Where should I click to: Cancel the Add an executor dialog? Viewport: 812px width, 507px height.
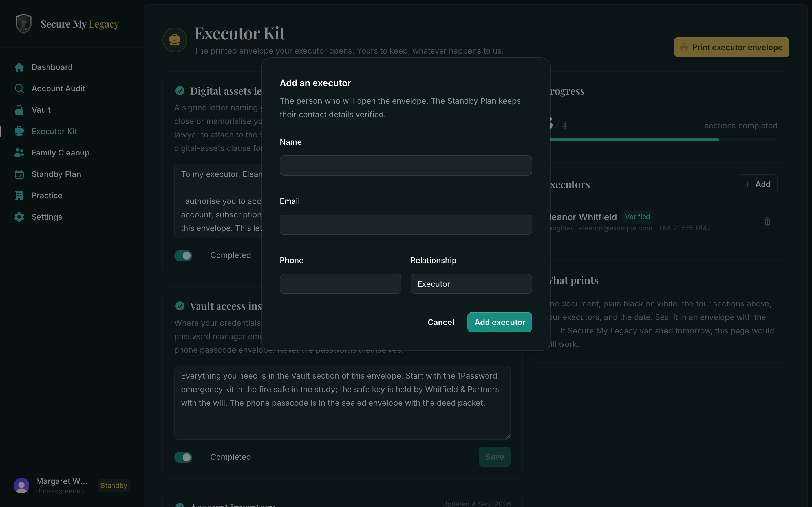pyautogui.click(x=441, y=322)
